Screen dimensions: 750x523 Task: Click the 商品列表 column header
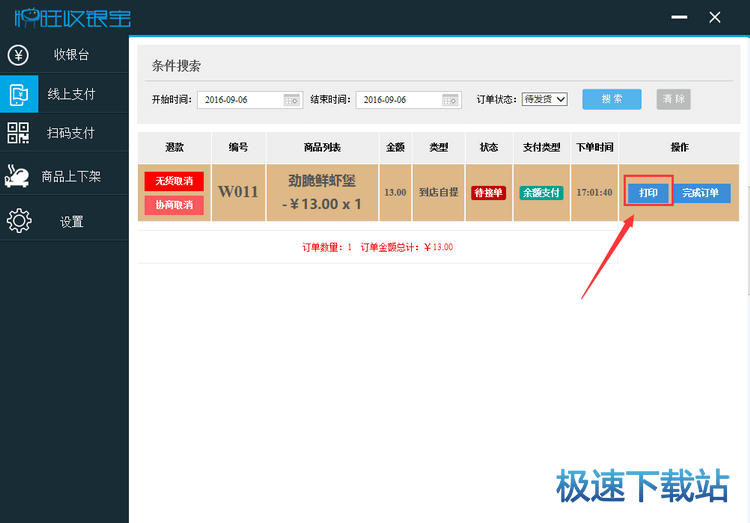click(x=322, y=147)
